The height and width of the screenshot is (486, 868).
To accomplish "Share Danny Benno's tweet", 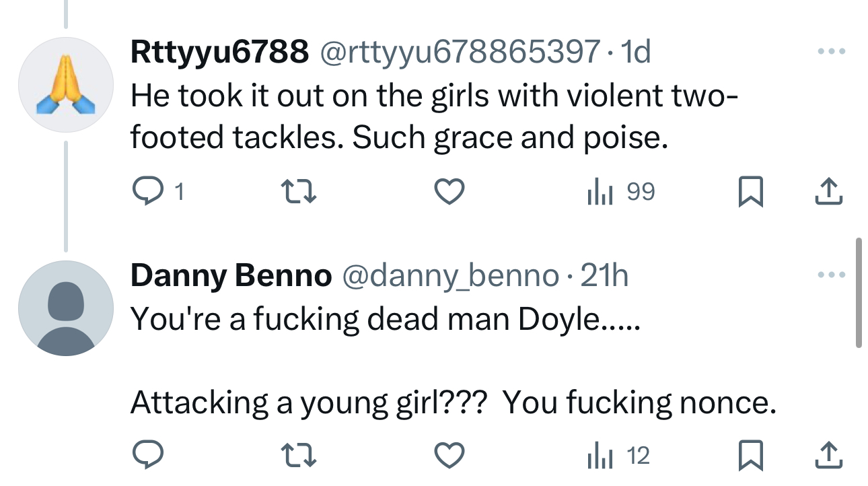I will pos(828,457).
